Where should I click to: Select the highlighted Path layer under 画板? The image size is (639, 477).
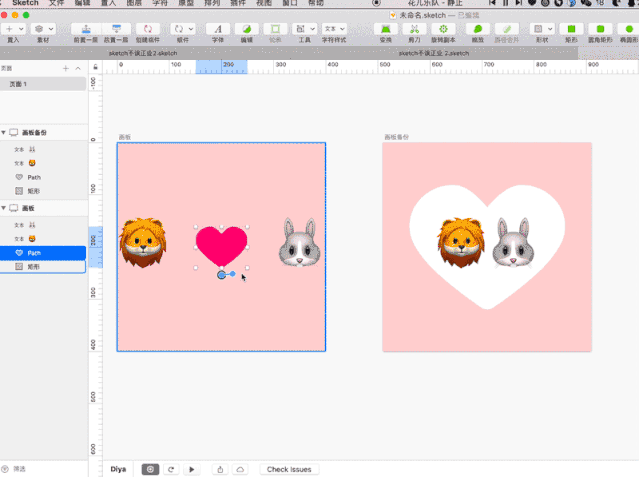pyautogui.click(x=43, y=253)
